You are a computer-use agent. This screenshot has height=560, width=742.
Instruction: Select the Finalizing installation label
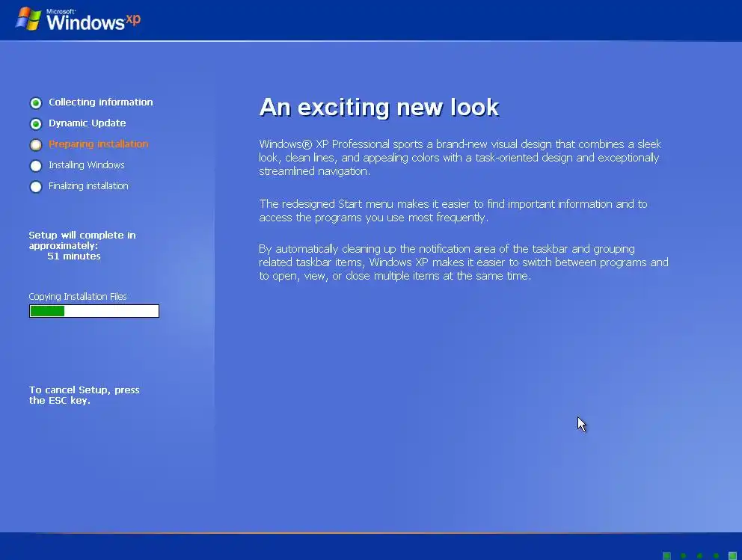coord(88,186)
